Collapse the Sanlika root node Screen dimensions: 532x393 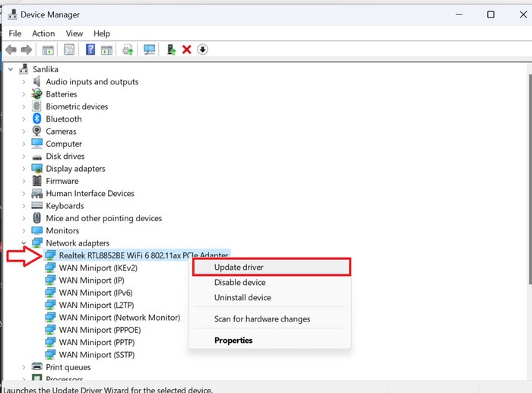[x=11, y=69]
